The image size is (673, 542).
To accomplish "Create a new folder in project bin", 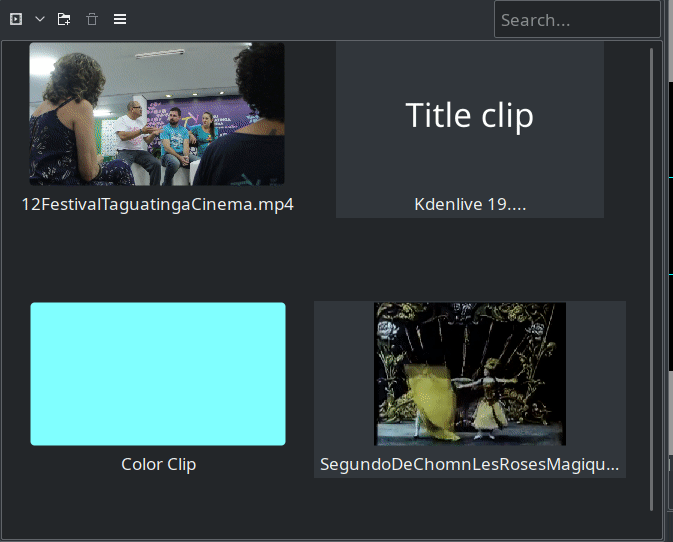I will [x=64, y=19].
